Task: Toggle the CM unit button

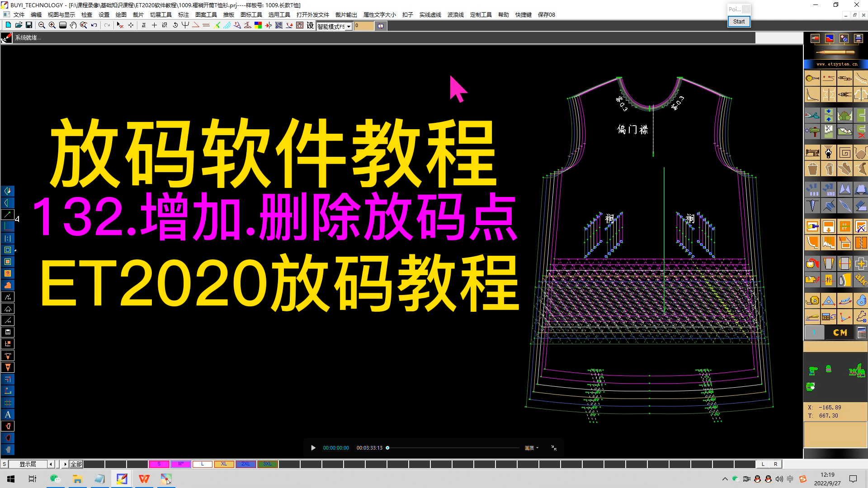Action: (840, 333)
